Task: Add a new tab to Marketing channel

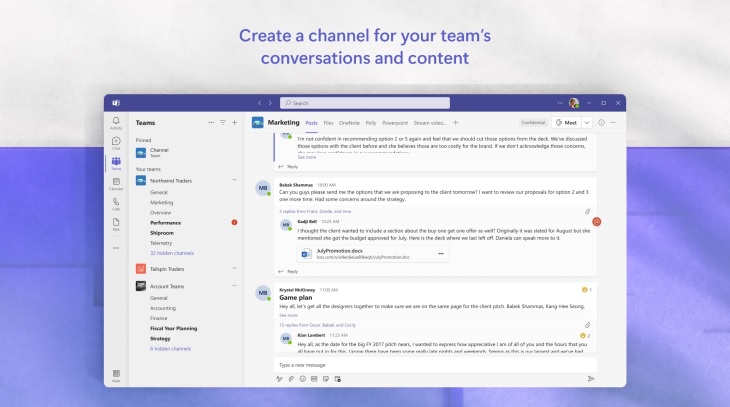Action: pyautogui.click(x=456, y=122)
